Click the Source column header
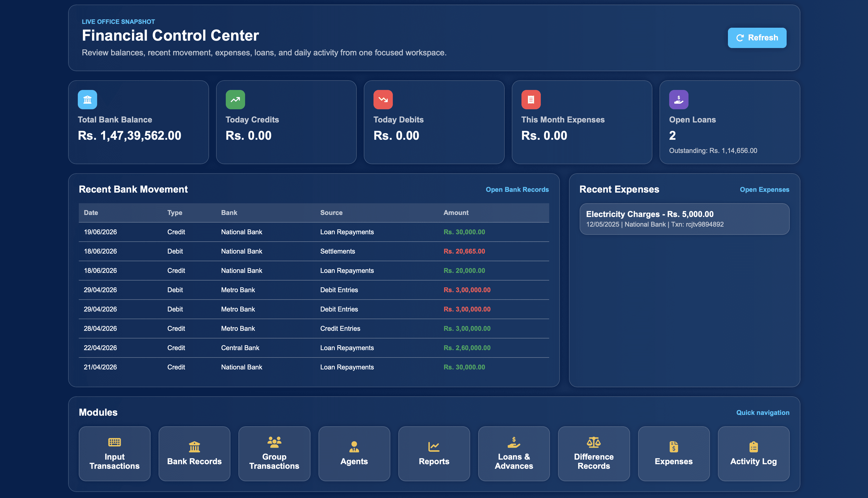Viewport: 868px width, 498px height. point(331,213)
